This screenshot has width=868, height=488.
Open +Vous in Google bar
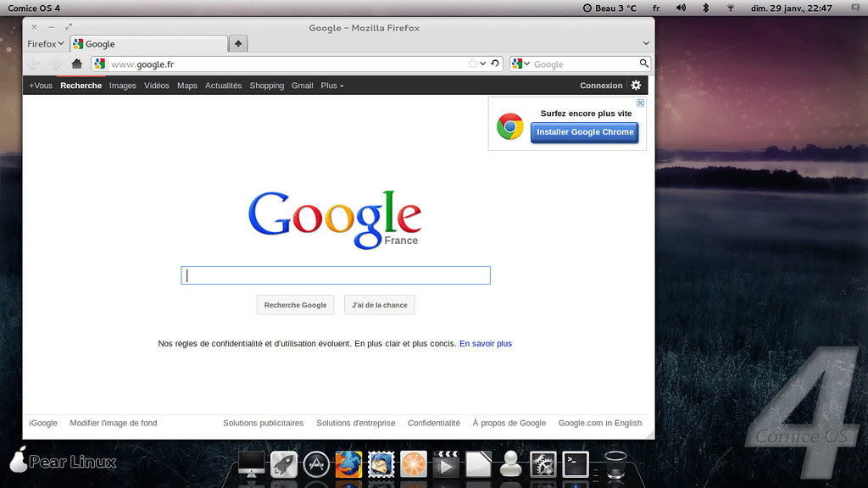coord(41,86)
